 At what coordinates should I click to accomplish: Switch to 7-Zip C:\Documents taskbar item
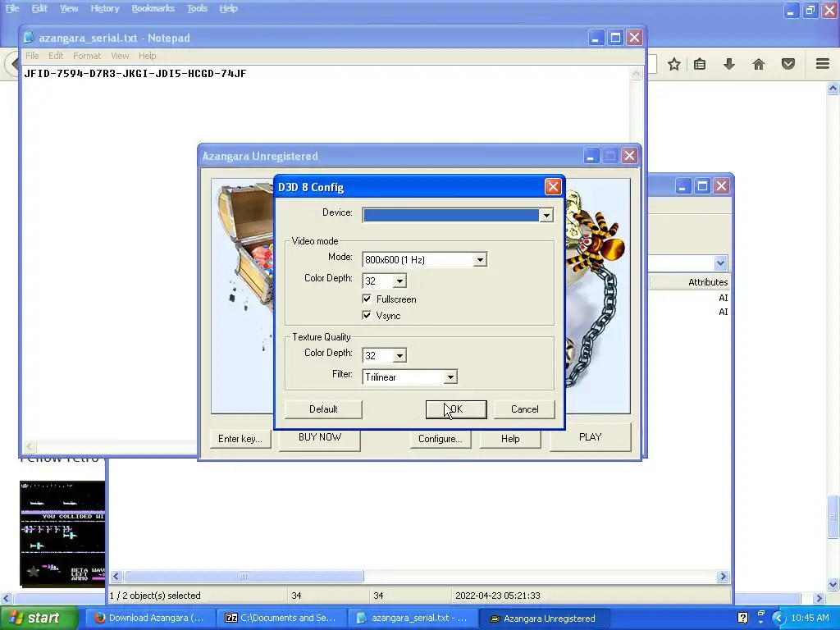click(x=281, y=618)
